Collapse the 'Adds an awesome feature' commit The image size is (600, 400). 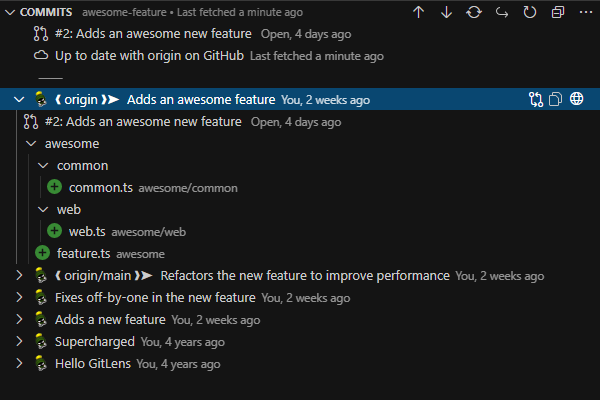(19, 99)
